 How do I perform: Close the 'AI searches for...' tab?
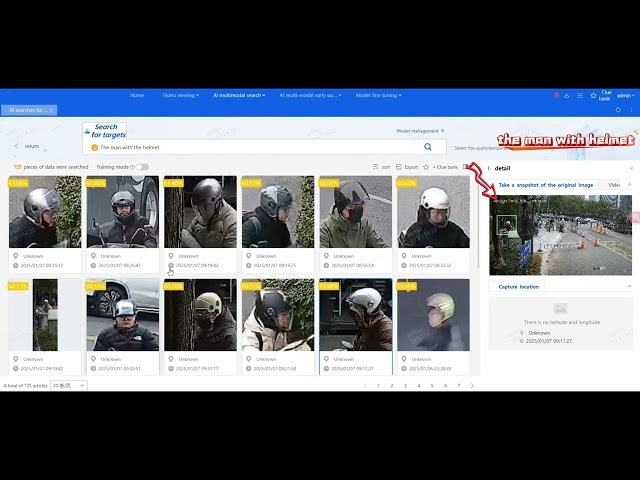[51, 110]
